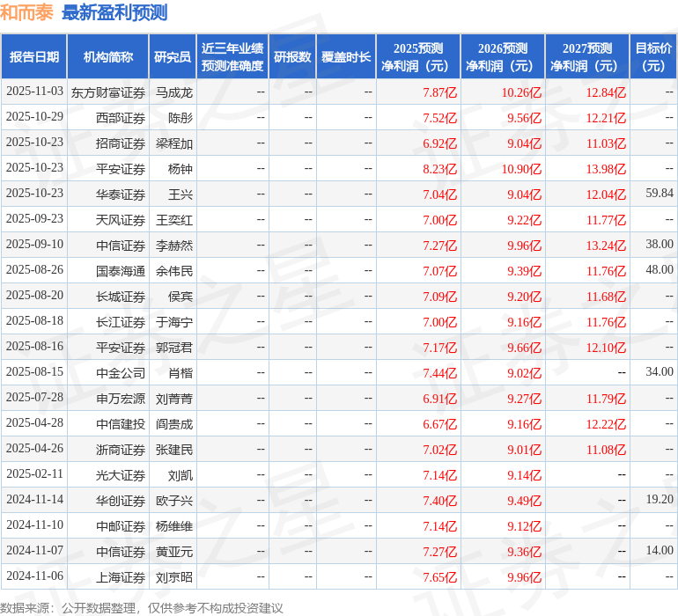This screenshot has width=678, height=616.
Task: Click the 2025预测净利润 column header
Action: point(418,56)
